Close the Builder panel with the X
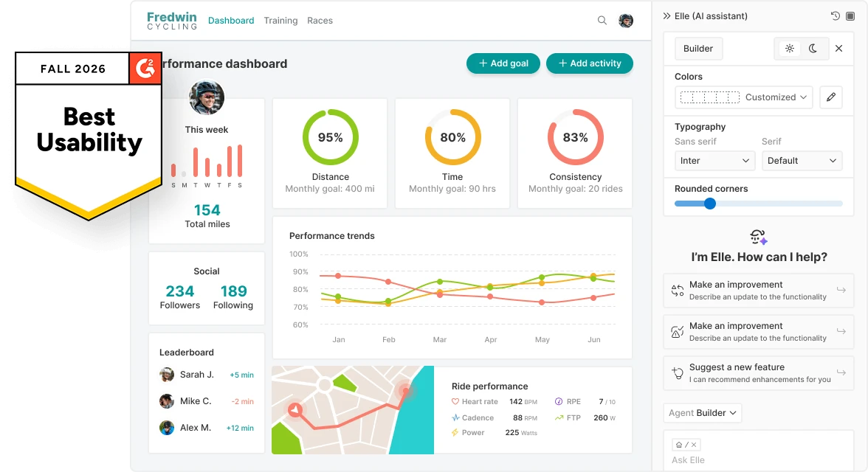The width and height of the screenshot is (868, 472). pos(838,48)
